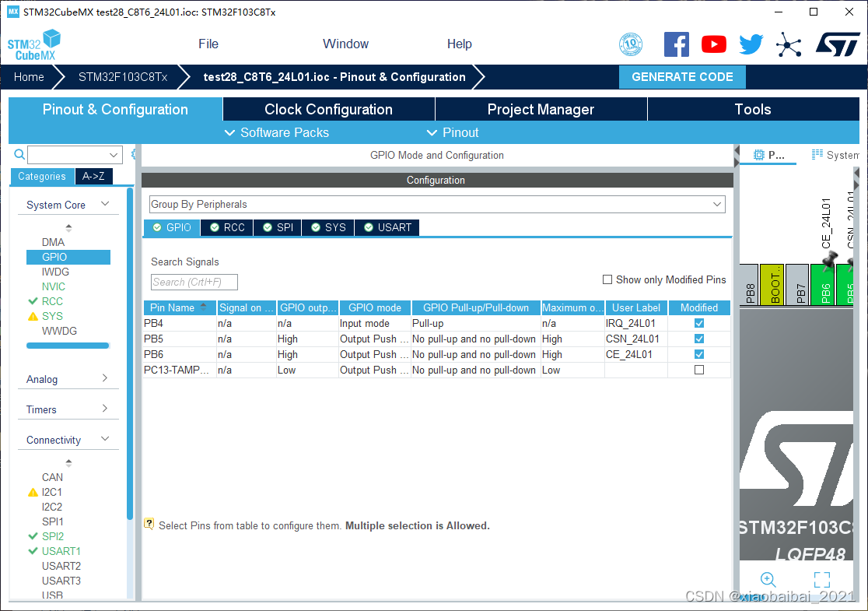Select USART2 in Connectivity list
This screenshot has height=611, width=868.
click(61, 566)
